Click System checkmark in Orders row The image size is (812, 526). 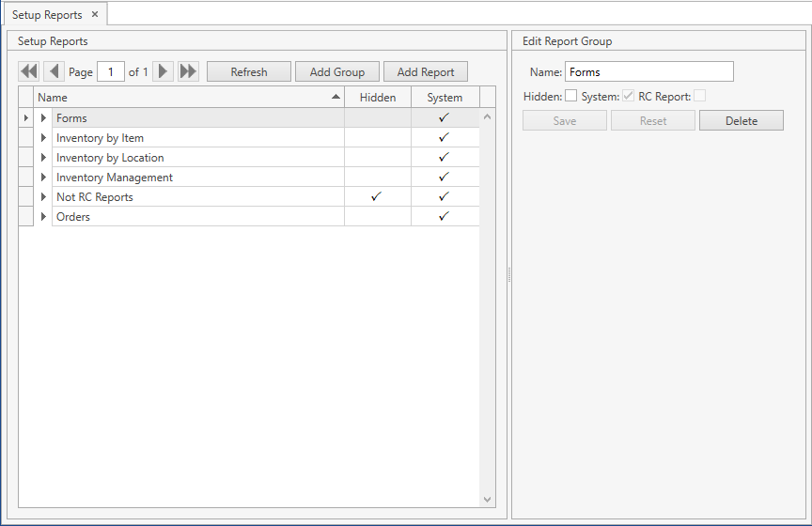[445, 216]
